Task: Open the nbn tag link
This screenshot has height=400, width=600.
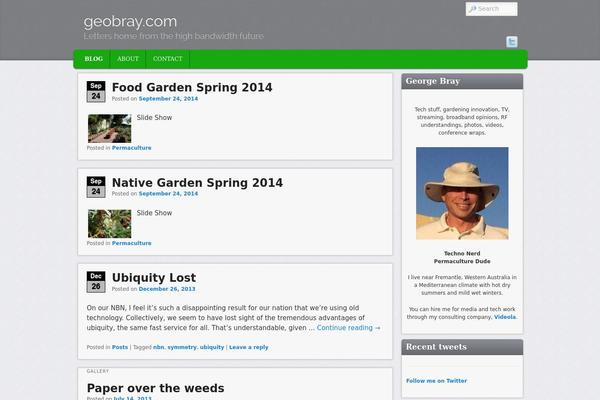Action: [158, 347]
